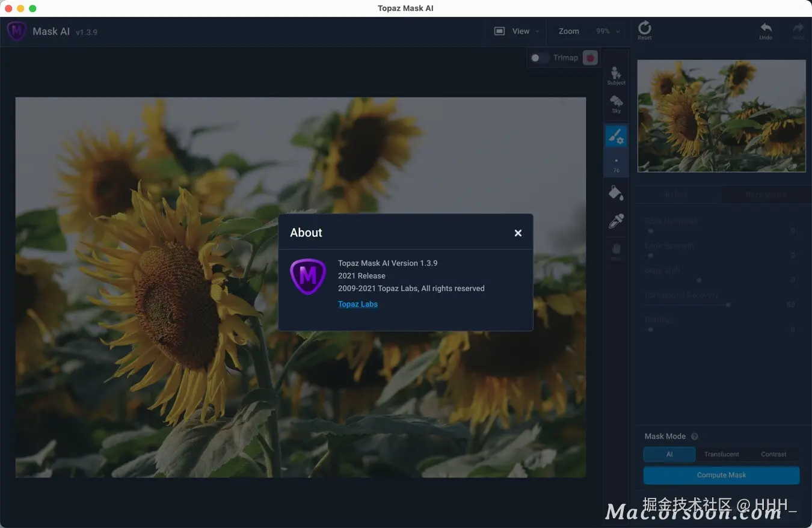812x528 pixels.
Task: Close the About dialog with X
Action: pyautogui.click(x=518, y=233)
